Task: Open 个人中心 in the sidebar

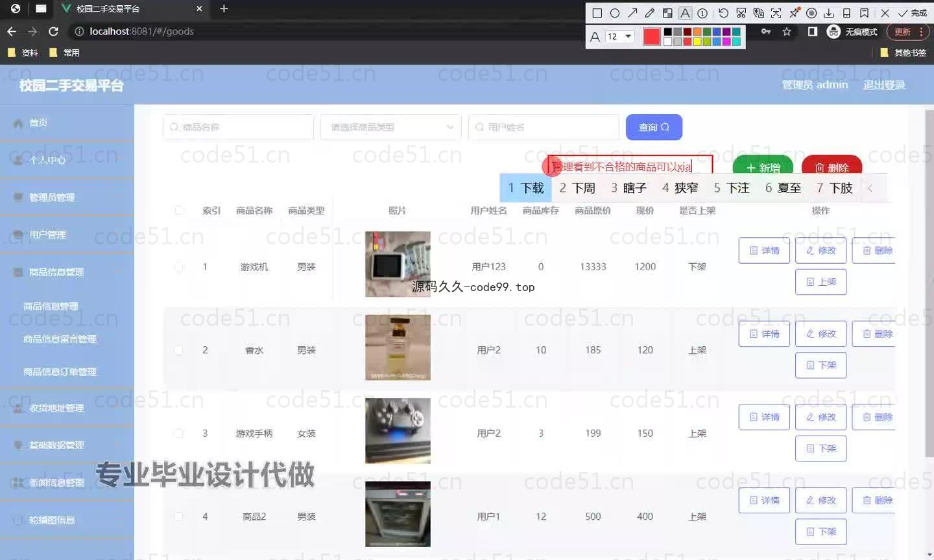Action: tap(67, 159)
